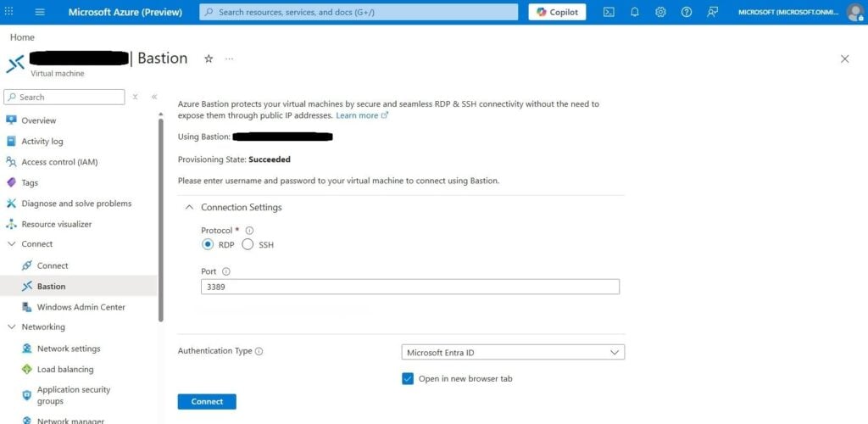Viewport: 868px width, 424px height.
Task: Open the feedback icon in header
Action: point(712,12)
